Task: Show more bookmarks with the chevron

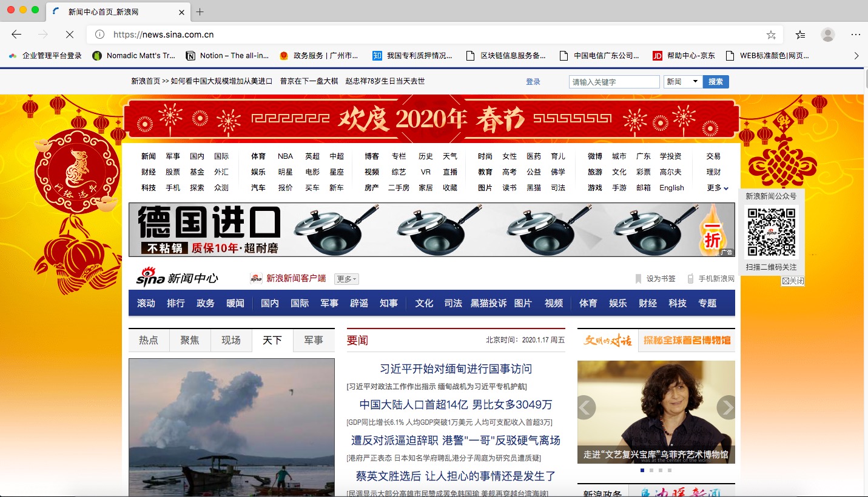Action: tap(856, 56)
